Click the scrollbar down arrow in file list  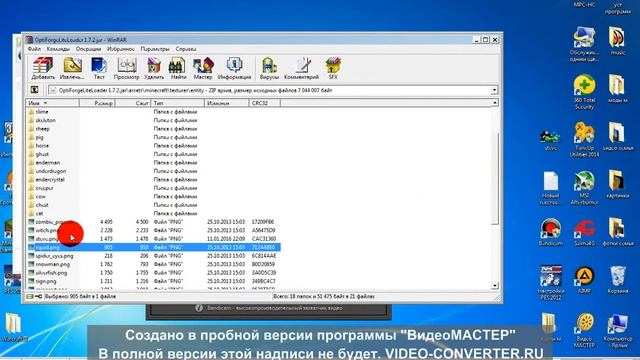(x=495, y=286)
